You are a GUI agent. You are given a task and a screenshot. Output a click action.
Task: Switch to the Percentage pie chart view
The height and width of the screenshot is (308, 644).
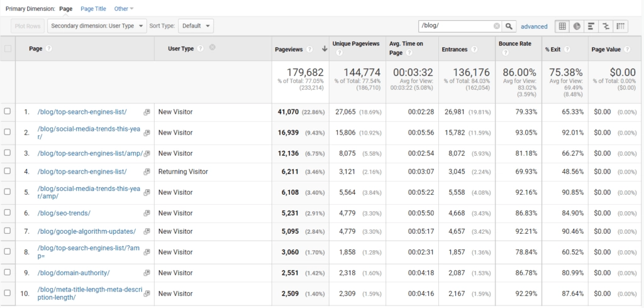(577, 26)
